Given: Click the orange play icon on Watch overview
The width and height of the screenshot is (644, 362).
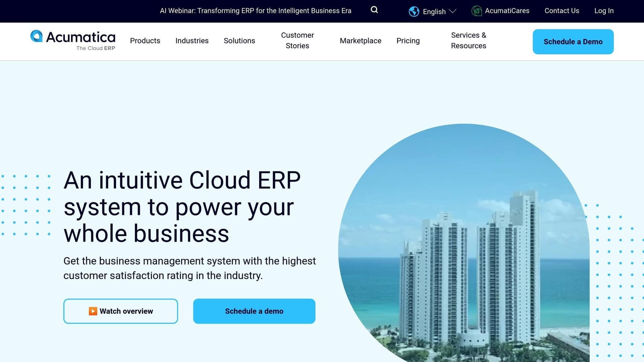Looking at the screenshot, I should 93,311.
